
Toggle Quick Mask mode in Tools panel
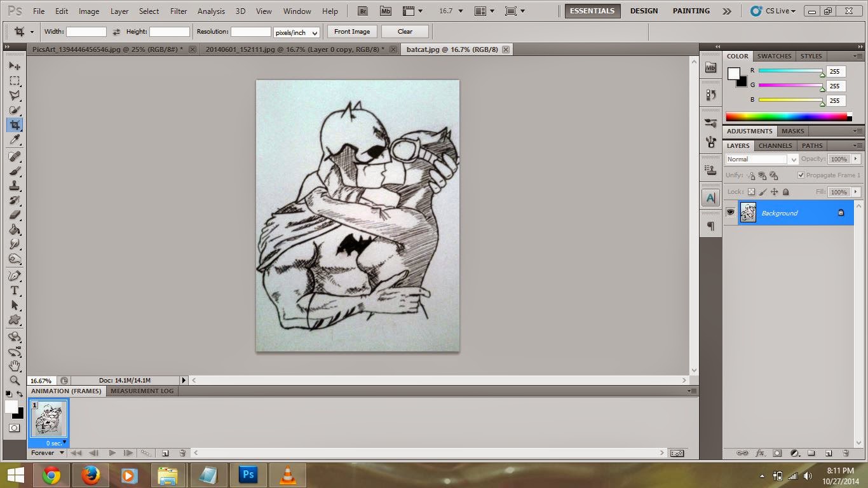[14, 428]
